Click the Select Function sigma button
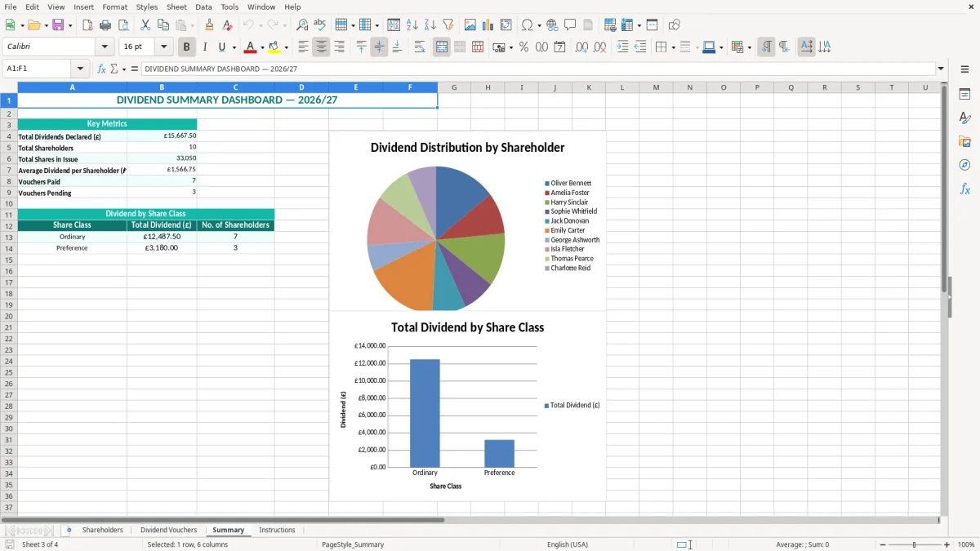The image size is (980, 551). click(114, 69)
